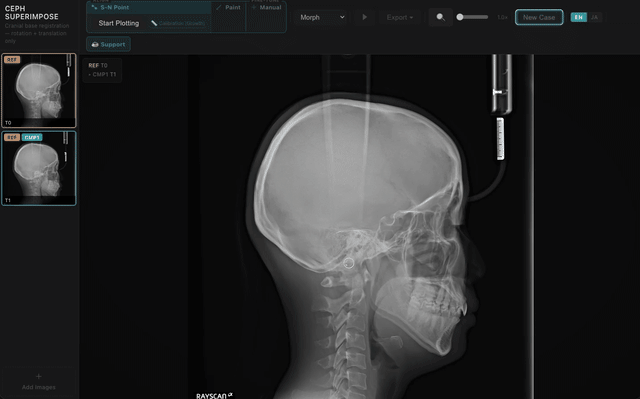Viewport: 640px width, 399px height.
Task: Click the play animation button
Action: pos(364,17)
